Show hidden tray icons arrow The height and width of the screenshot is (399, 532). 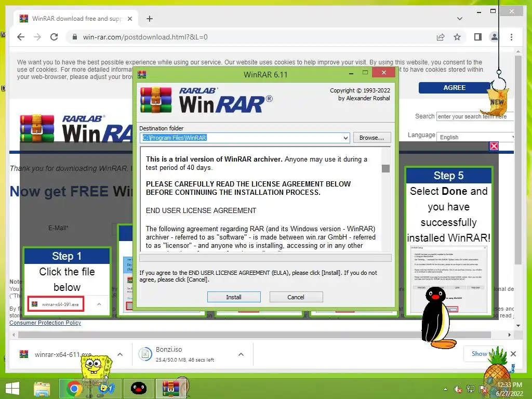pyautogui.click(x=445, y=389)
